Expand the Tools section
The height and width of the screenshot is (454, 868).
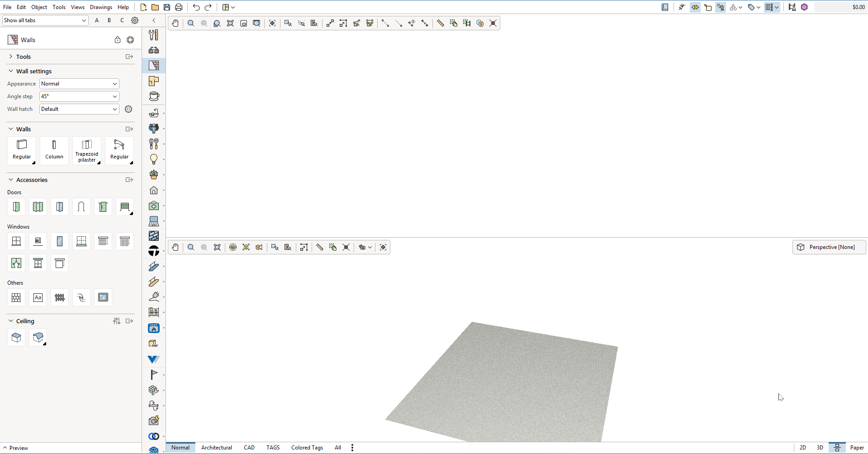click(11, 57)
